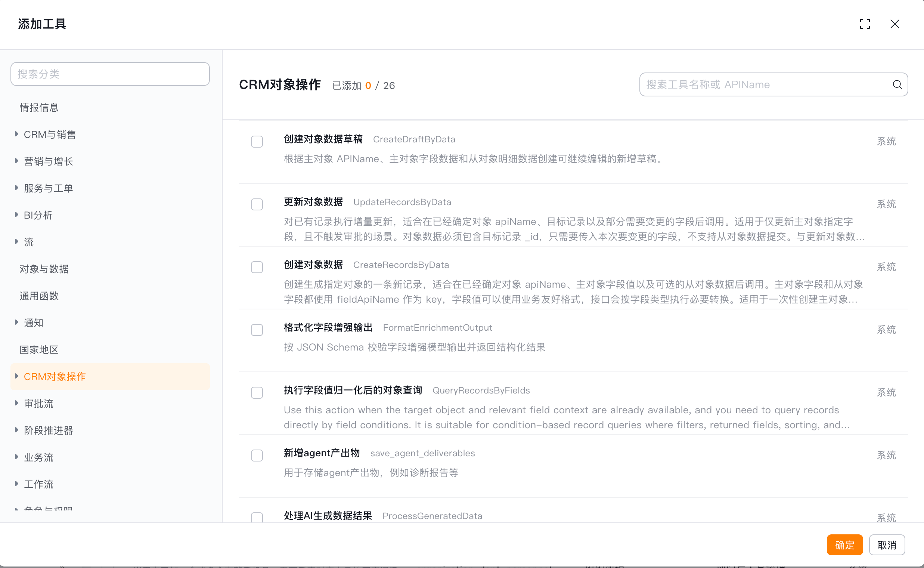924x568 pixels.
Task: Click the UpdateRecordsByData API name text
Action: tap(402, 202)
